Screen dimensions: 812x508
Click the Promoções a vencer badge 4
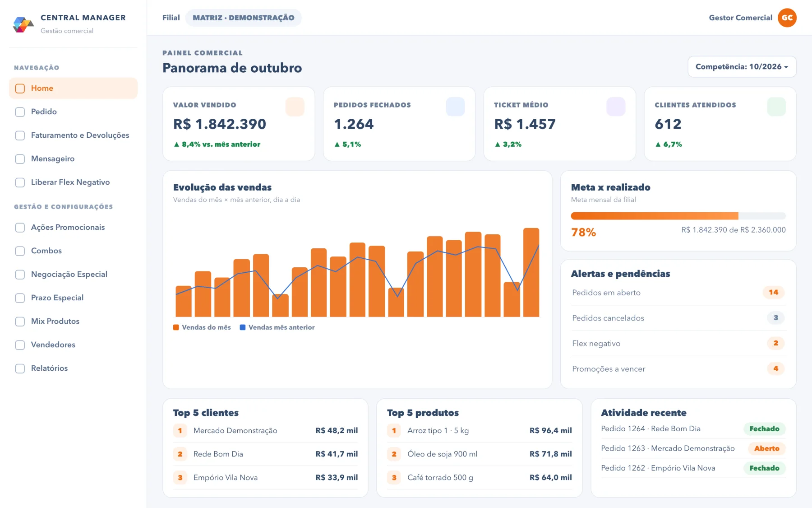[x=775, y=368]
